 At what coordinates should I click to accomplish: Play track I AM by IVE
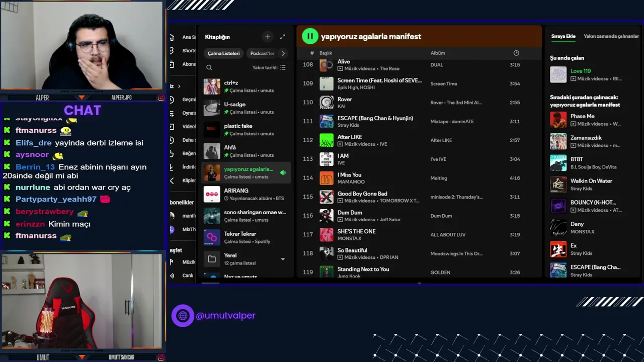coord(419,159)
